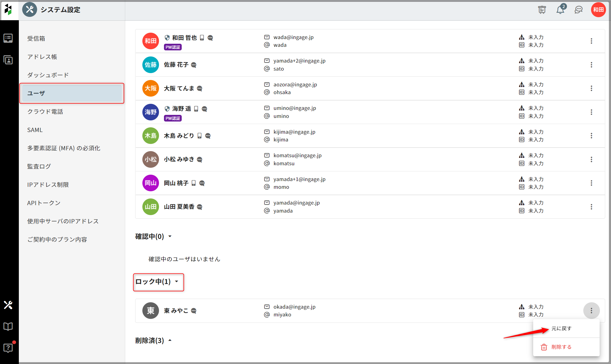Open the notifications bell icon

[560, 10]
